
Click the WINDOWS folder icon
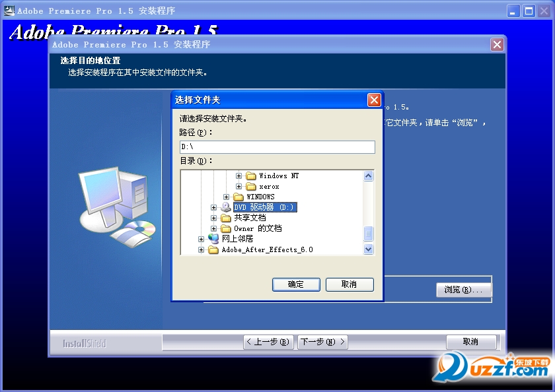[239, 197]
